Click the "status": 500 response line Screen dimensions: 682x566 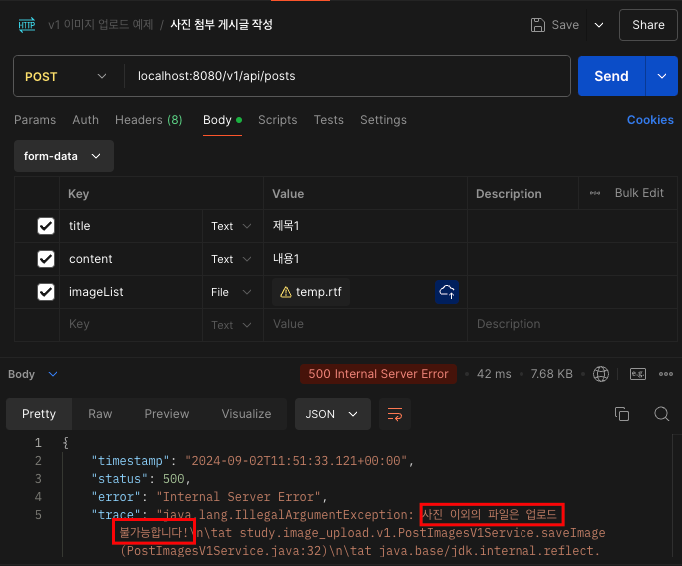tap(141, 479)
